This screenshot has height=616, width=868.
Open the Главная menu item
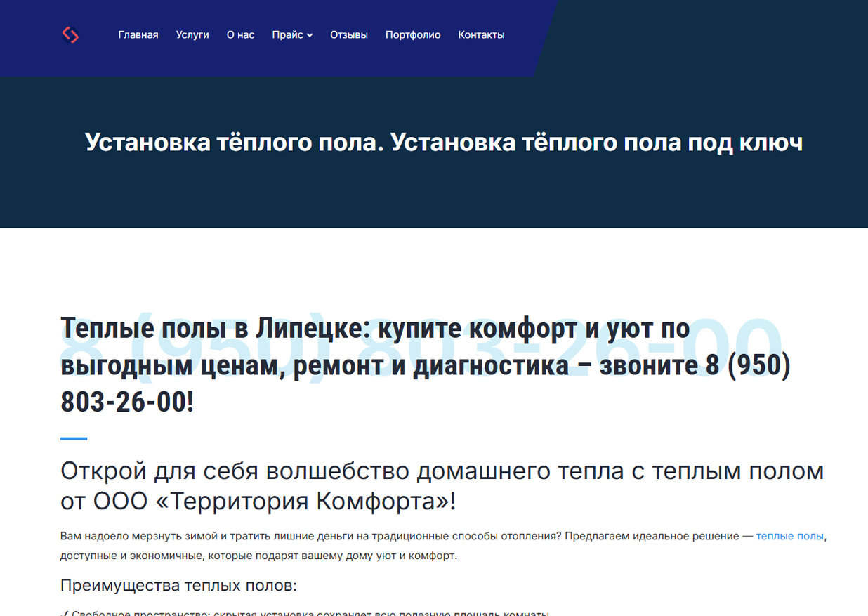[x=138, y=34]
